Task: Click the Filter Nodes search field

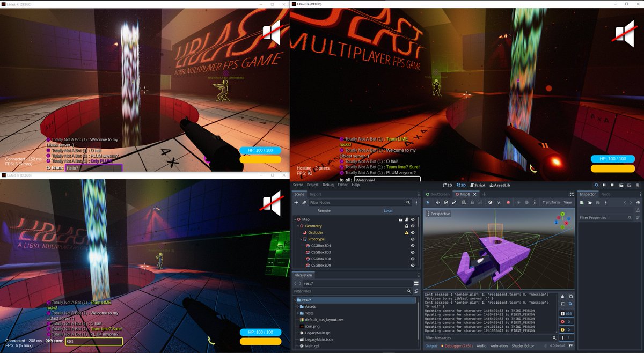Action: click(x=360, y=203)
